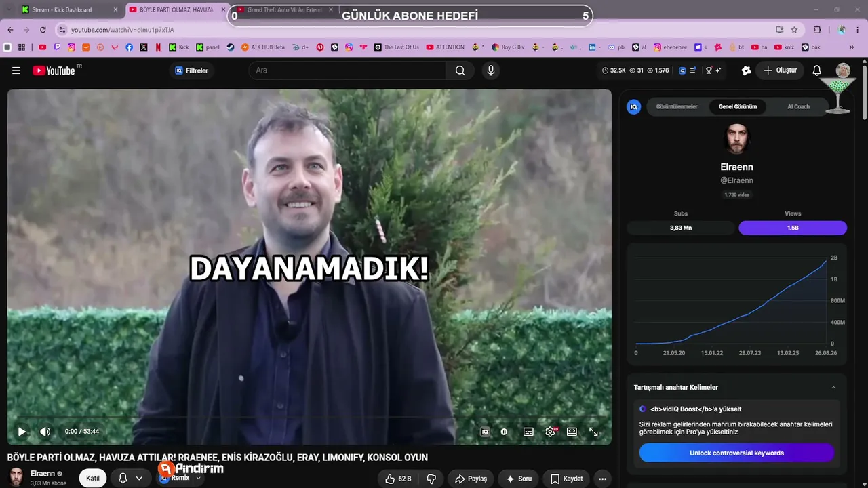This screenshot has width=868, height=488.
Task: Switch to the AI Coach tab
Action: (x=798, y=107)
